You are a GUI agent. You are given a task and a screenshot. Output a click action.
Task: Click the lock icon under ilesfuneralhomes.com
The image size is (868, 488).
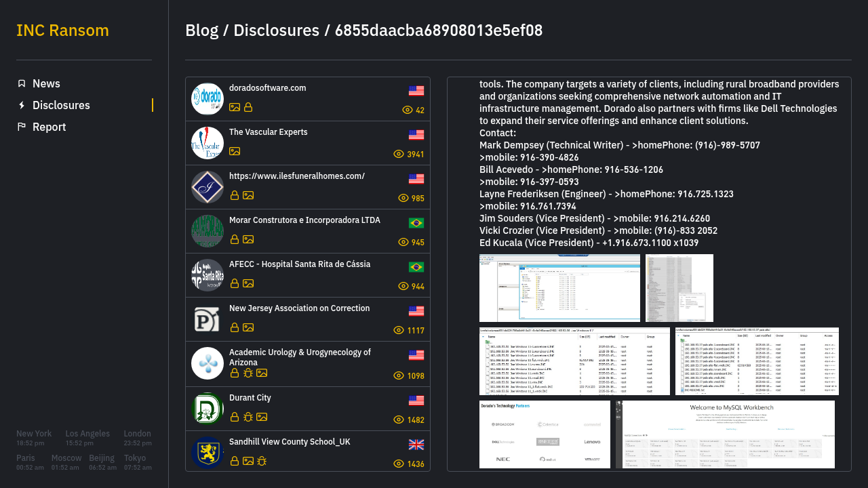(x=235, y=195)
